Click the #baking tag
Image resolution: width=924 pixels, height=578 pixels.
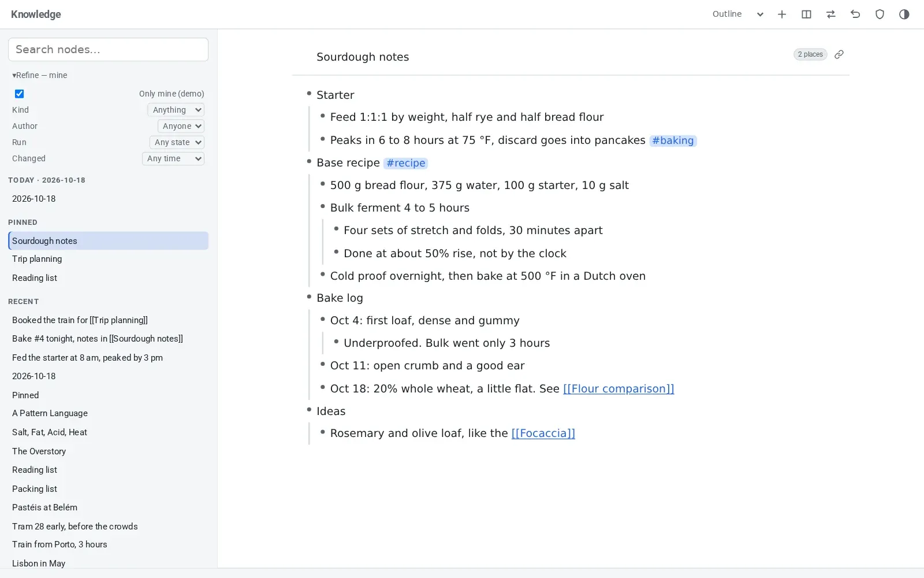coord(673,140)
